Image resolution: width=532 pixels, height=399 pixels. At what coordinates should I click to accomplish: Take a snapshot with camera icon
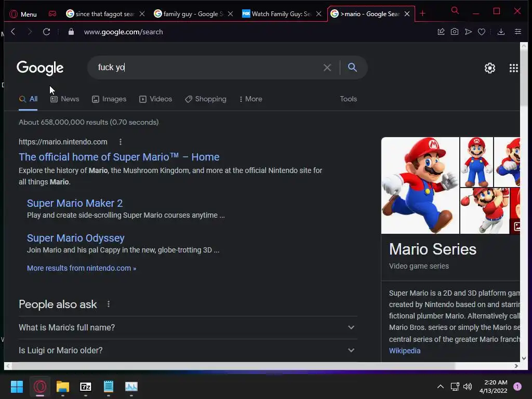(x=455, y=32)
